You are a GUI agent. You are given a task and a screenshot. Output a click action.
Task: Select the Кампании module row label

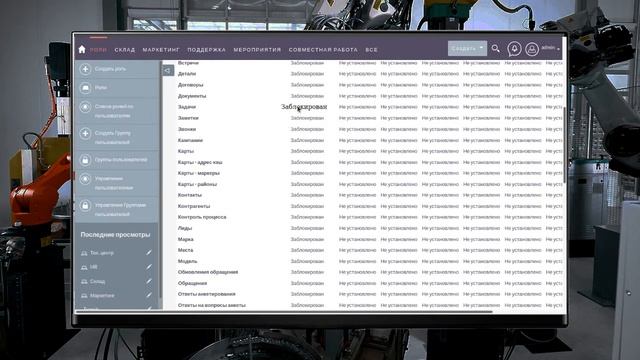click(190, 140)
